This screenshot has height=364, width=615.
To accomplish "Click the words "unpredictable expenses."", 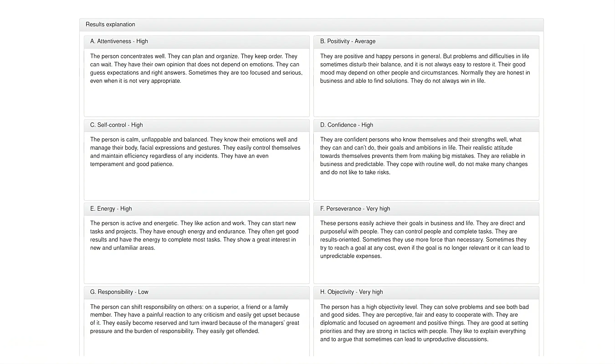I will tap(351, 256).
